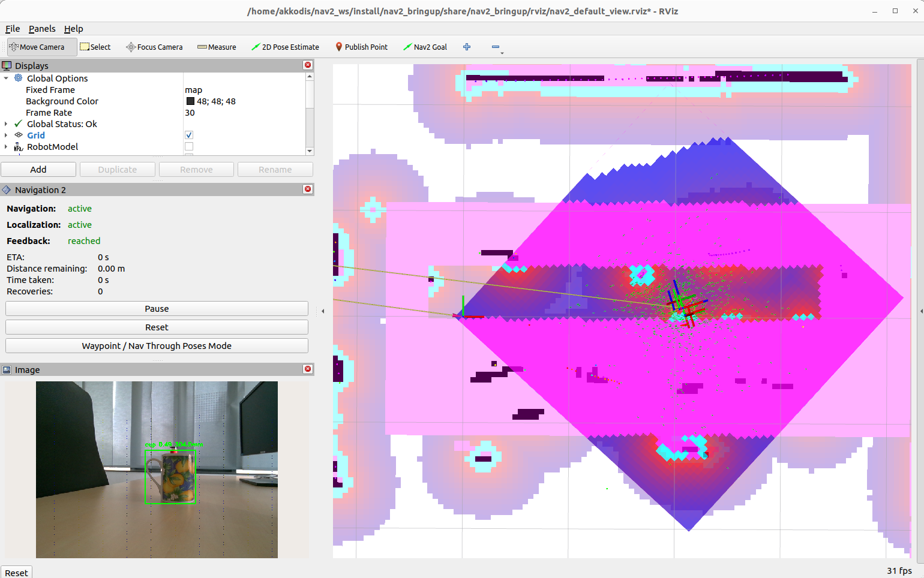
Task: Activate the Nav2 Goal tool
Action: pyautogui.click(x=425, y=47)
